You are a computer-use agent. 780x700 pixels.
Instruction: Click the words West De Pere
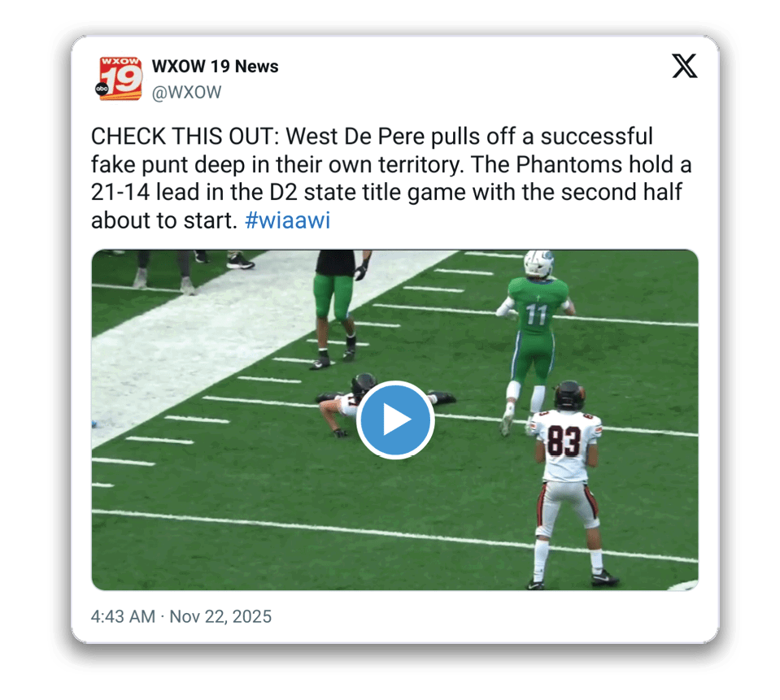click(x=355, y=137)
